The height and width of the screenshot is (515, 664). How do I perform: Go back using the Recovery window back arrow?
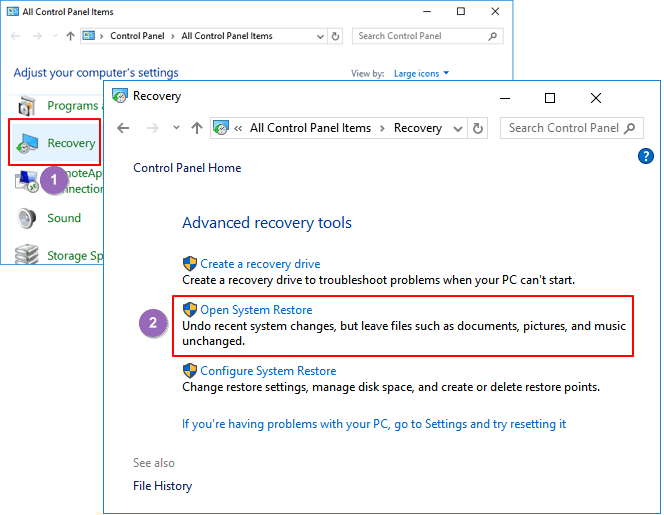[124, 128]
